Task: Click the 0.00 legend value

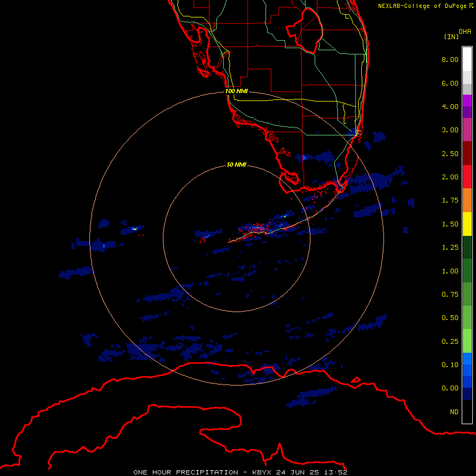Action: coord(450,388)
